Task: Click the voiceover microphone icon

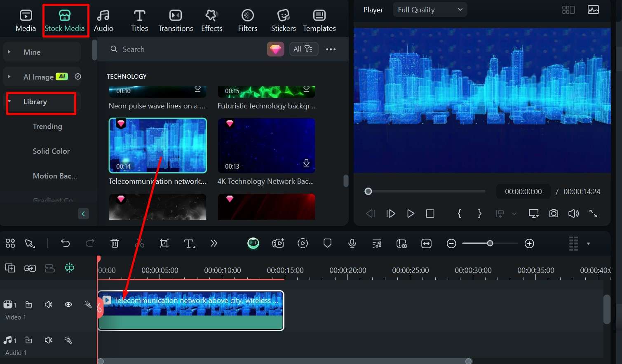Action: [x=352, y=244]
